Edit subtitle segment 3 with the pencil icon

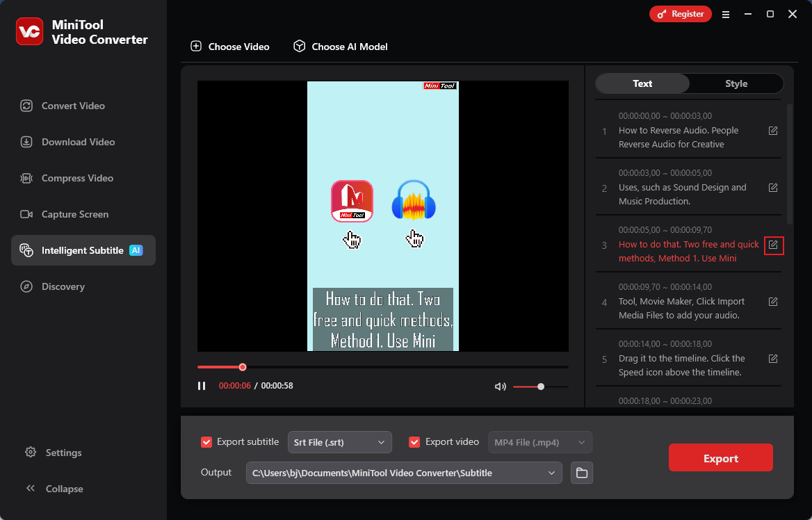coord(773,245)
